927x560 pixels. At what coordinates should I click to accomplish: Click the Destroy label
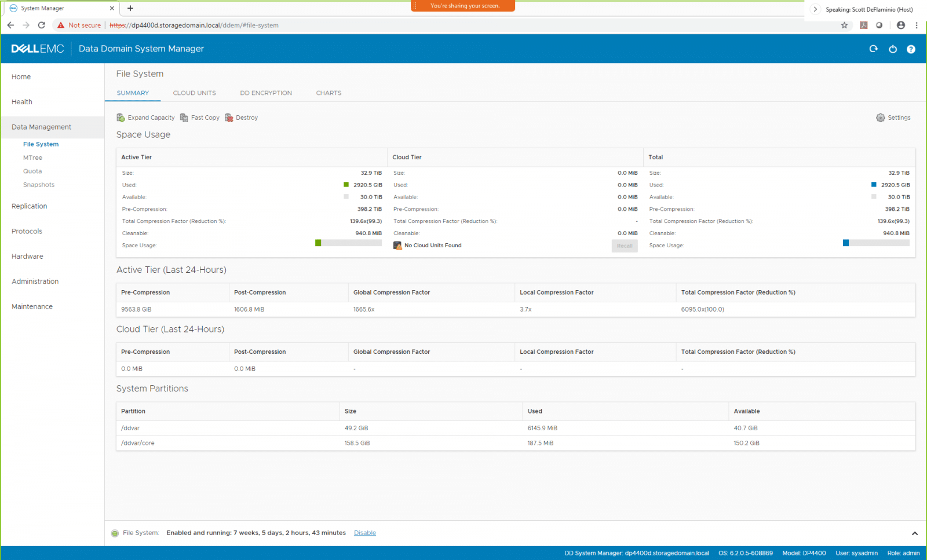coord(247,118)
